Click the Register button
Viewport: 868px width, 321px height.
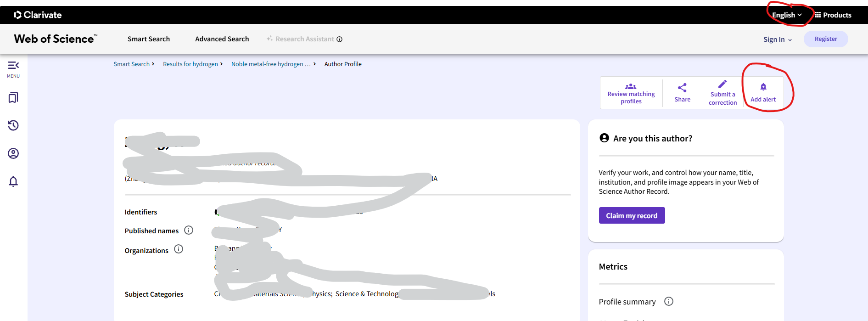tap(826, 39)
